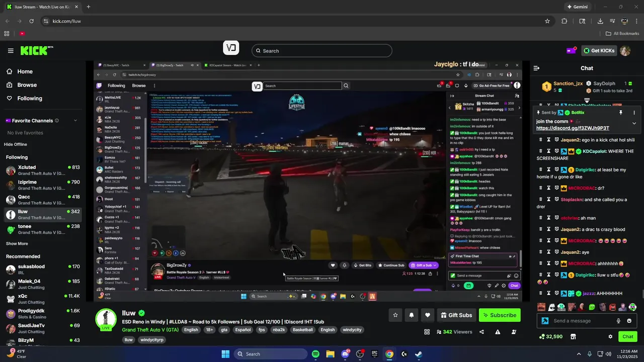The image size is (644, 362).
Task: Toggle the heart follow button for lluw
Action: [x=428, y=315]
